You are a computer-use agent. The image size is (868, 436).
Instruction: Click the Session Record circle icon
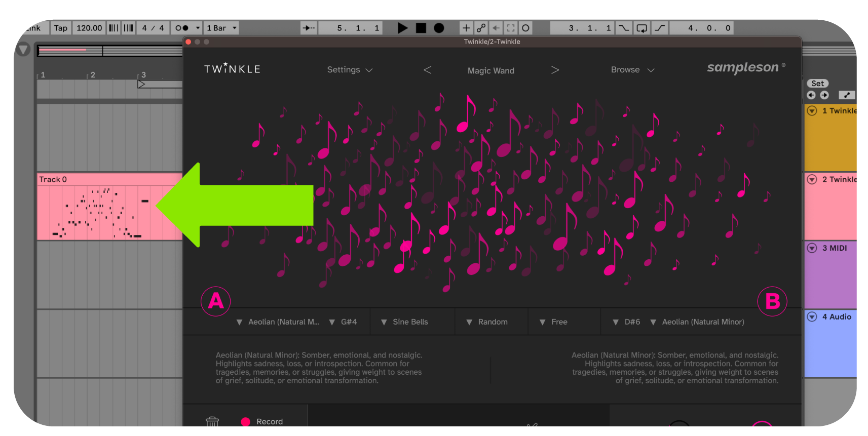pyautogui.click(x=525, y=28)
